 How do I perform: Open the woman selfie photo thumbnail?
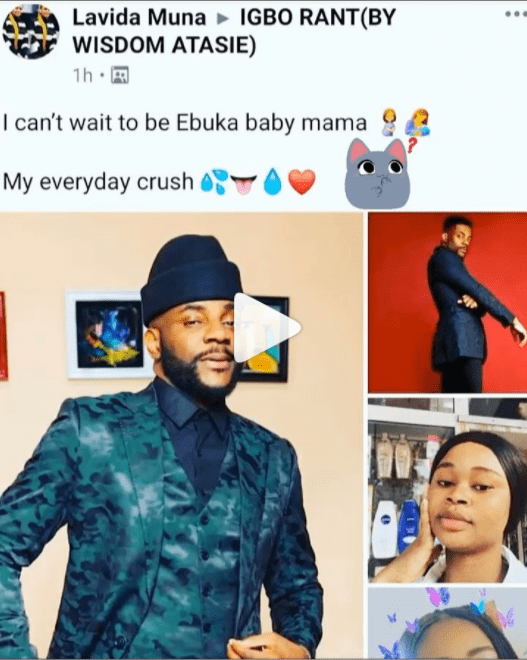point(447,490)
